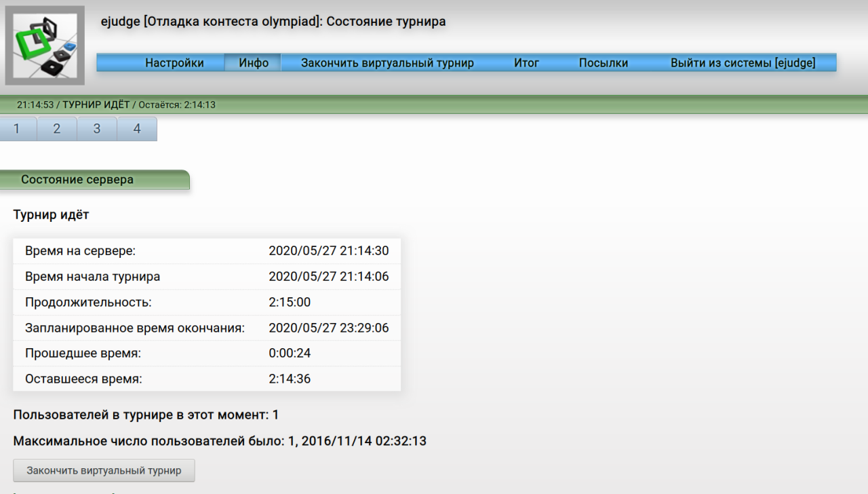Click the Продолжительность value 2:15:00

point(290,301)
